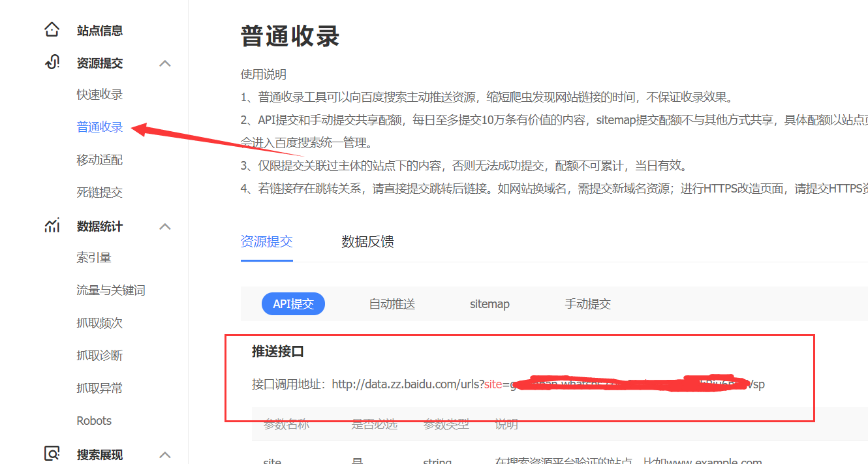Open 快速收录 in the sidebar
Screen dimensions: 868x464
[99, 95]
